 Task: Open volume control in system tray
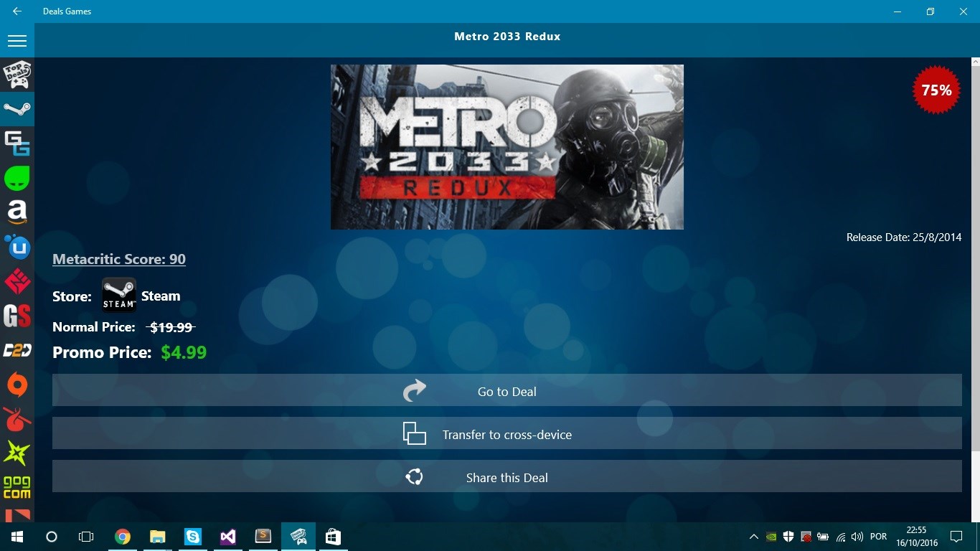tap(857, 537)
